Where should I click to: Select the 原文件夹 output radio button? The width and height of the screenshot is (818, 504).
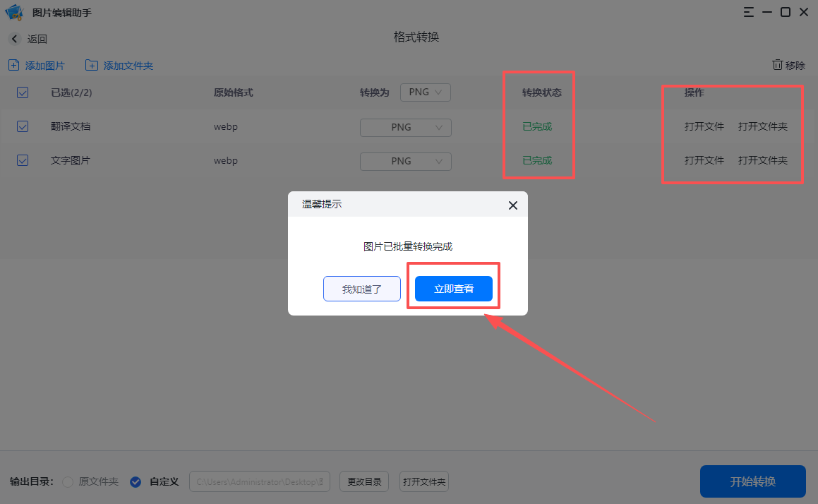(68, 481)
